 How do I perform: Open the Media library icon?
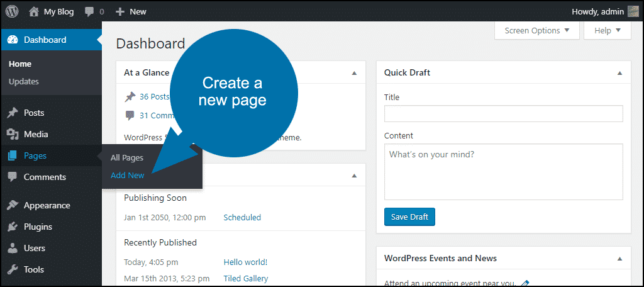coord(13,134)
